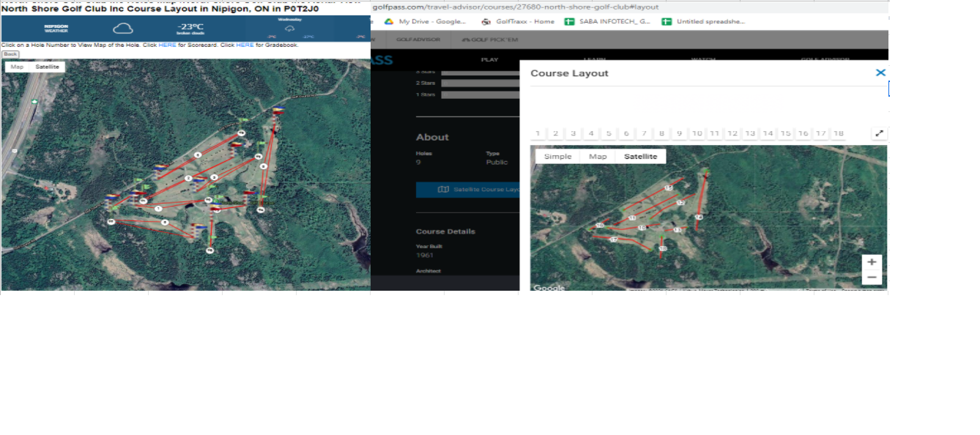Click the About heading
Screen dimensions: 980x435
click(432, 137)
